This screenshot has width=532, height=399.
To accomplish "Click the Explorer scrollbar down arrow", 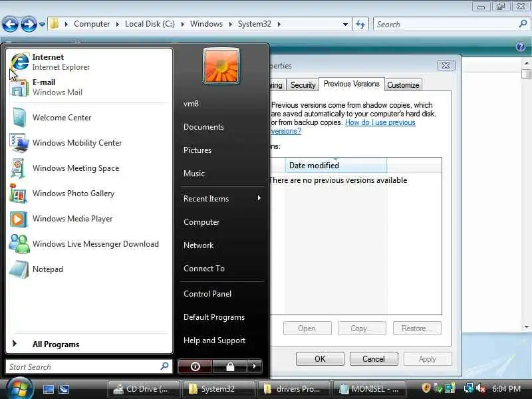I will 526,327.
